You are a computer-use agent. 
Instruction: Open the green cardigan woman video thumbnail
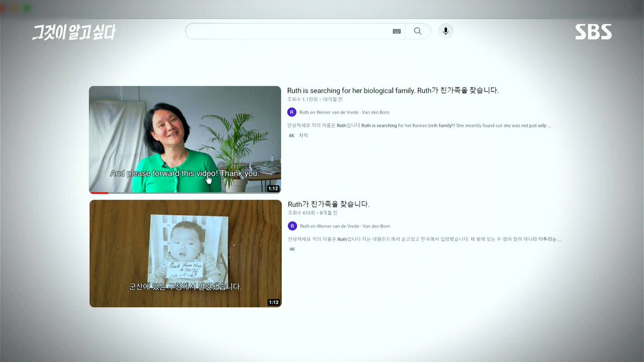click(185, 139)
